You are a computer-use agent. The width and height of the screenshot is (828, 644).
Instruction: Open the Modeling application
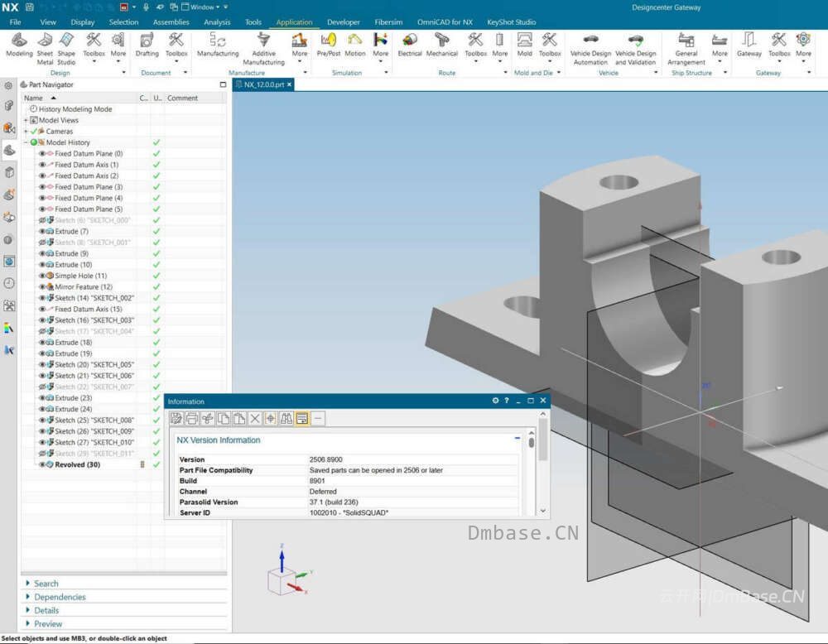click(19, 45)
